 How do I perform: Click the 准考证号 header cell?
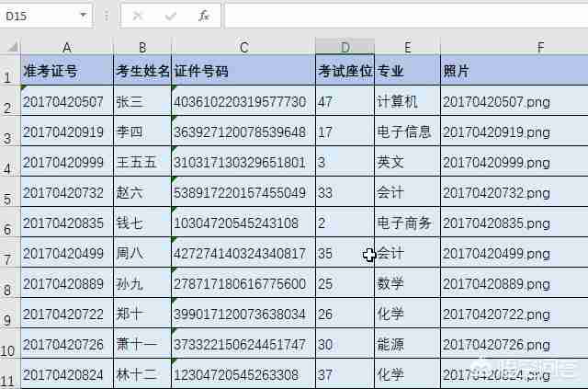pos(67,71)
